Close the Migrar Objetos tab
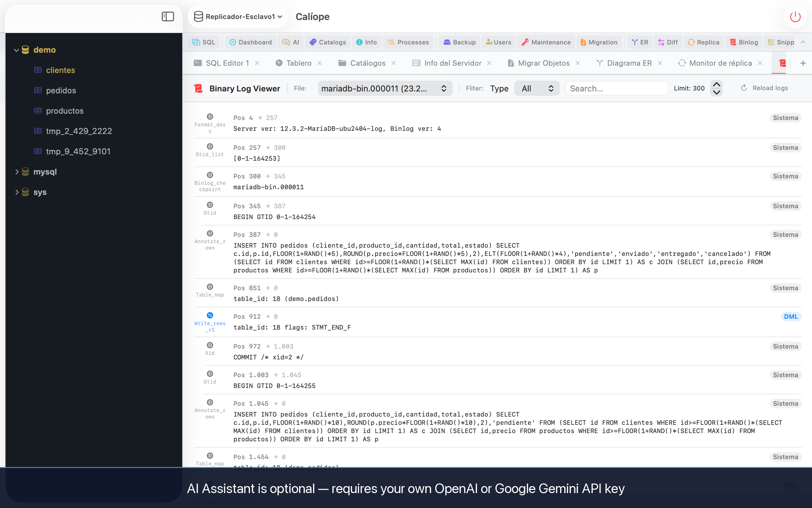Screen dimensions: 812x508 click(578, 63)
